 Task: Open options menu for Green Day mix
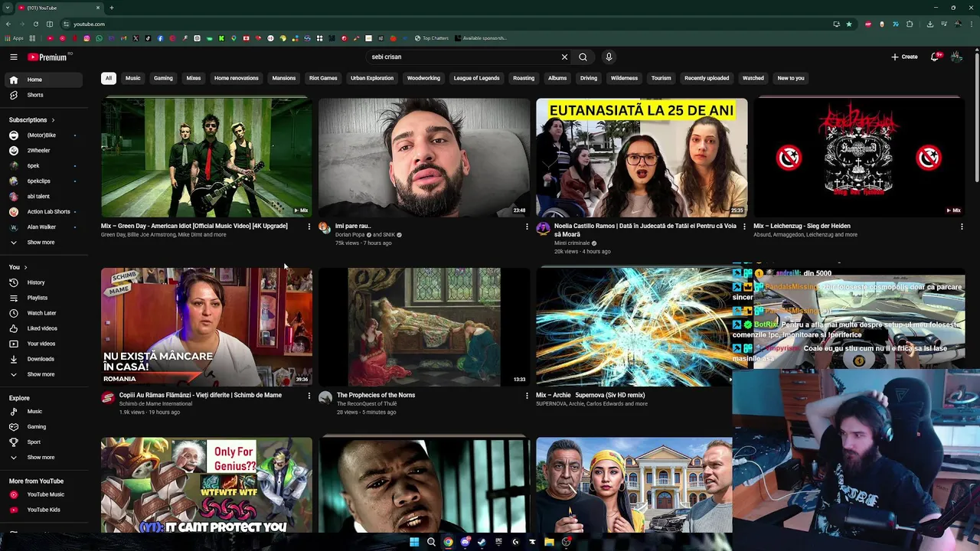(309, 227)
